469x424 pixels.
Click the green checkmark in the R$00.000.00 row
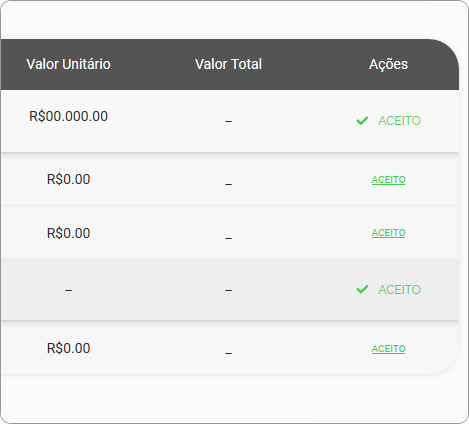362,121
